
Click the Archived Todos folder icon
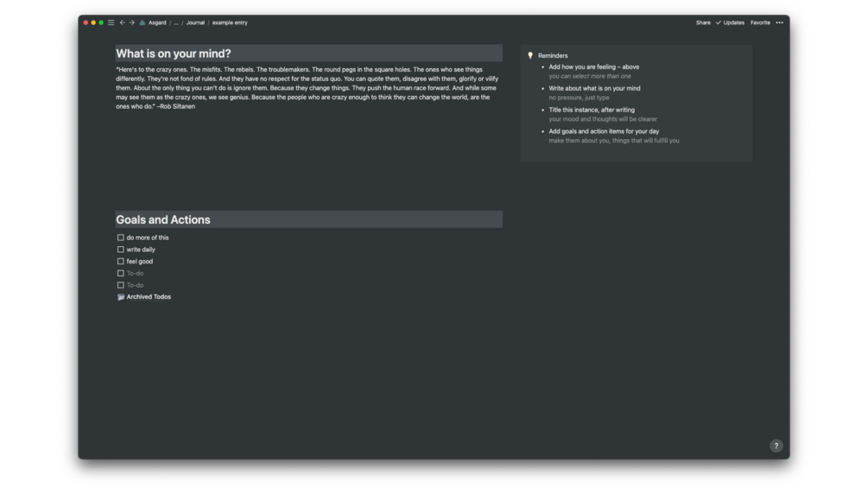pos(121,297)
